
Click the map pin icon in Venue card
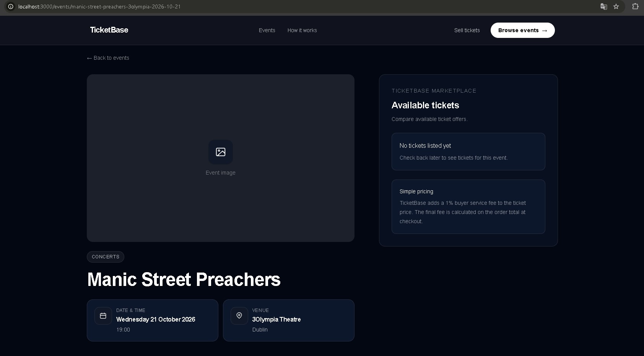click(239, 316)
